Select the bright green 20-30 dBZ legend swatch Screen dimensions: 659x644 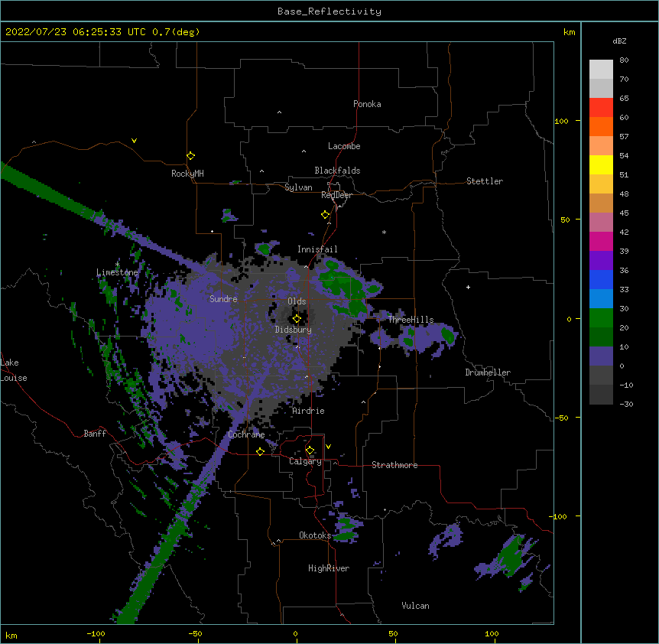coord(601,318)
